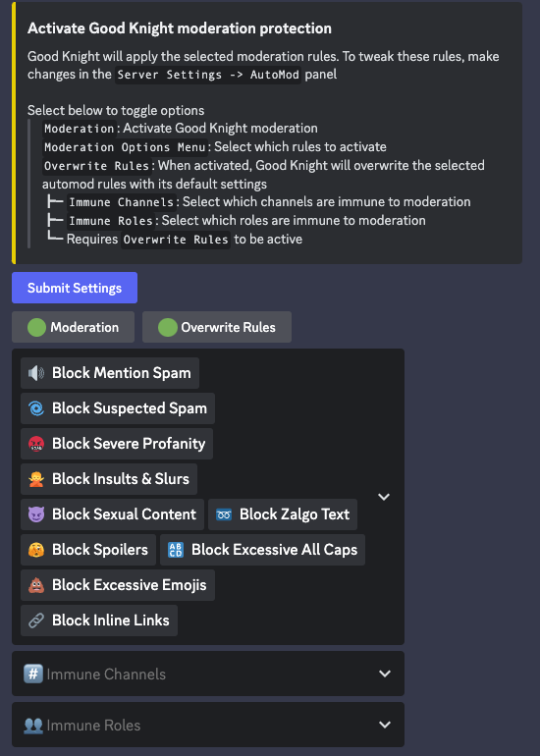Click the cyclone icon beside Block Suspected Spam
The image size is (540, 756).
point(36,408)
